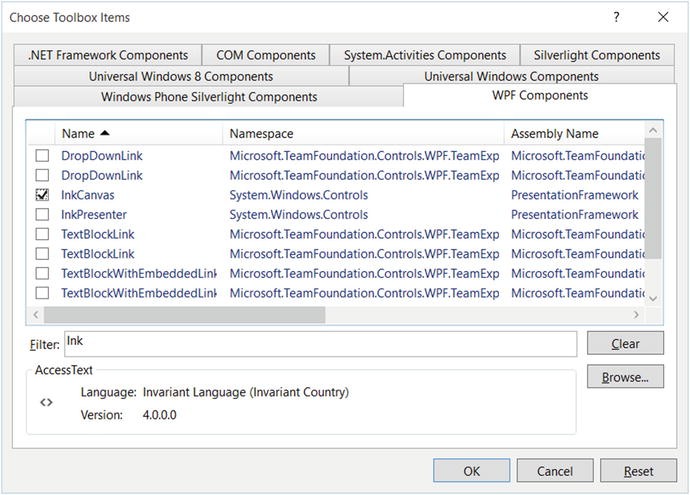
Task: Click the angle-brackets component icon beside AccessText details
Action: (46, 402)
